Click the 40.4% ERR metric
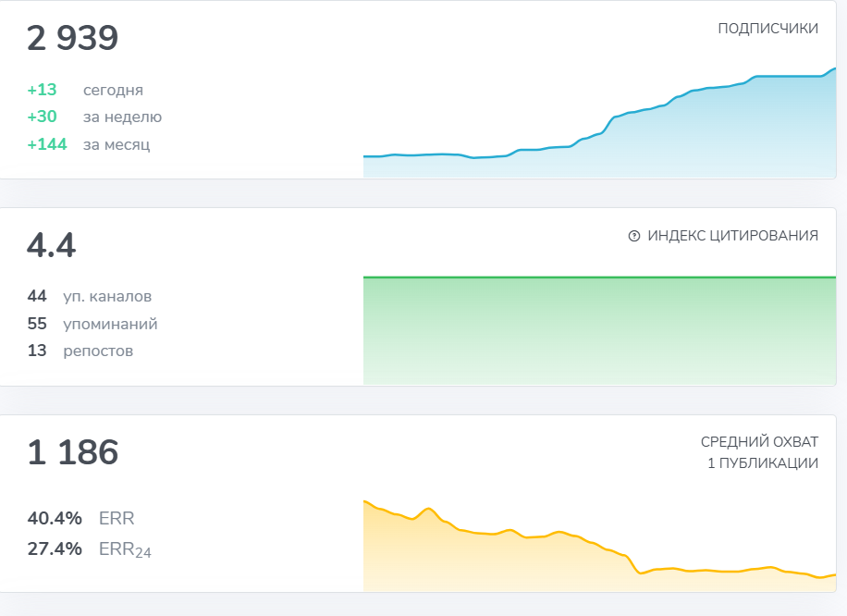The width and height of the screenshot is (847, 616). pos(81,518)
